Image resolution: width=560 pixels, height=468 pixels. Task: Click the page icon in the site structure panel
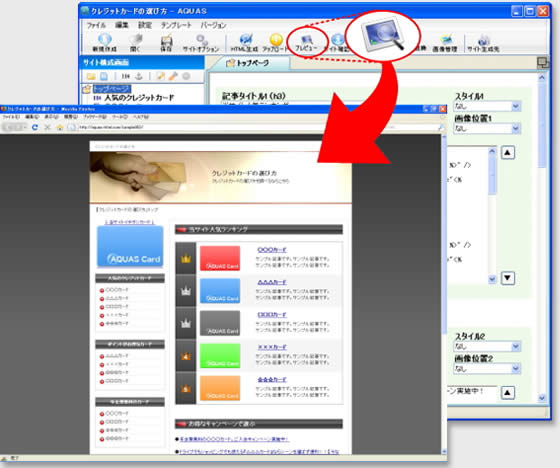click(x=104, y=76)
